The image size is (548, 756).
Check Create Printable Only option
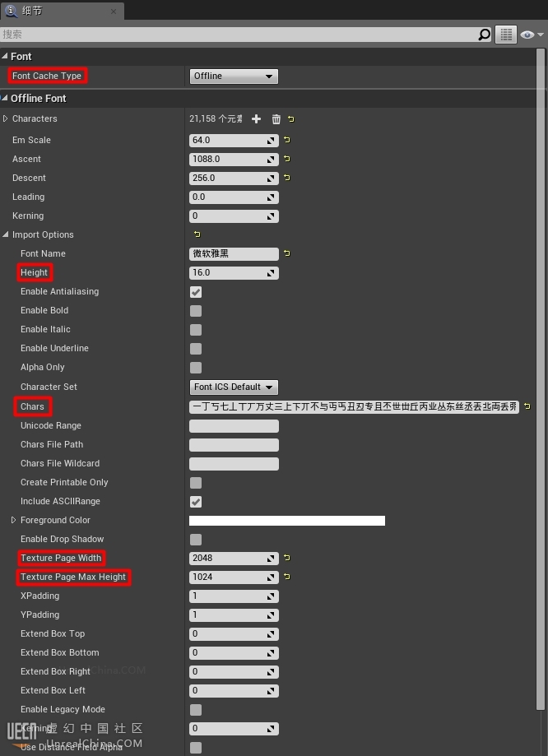[195, 483]
